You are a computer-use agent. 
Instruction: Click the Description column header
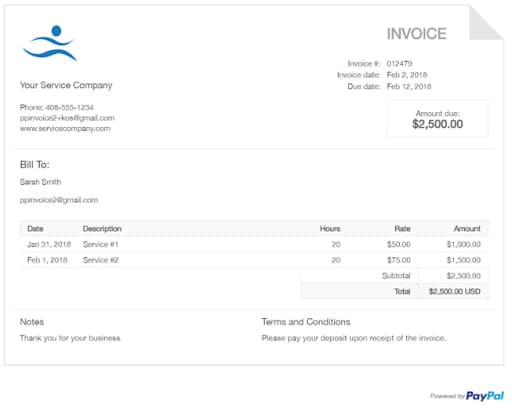[102, 229]
